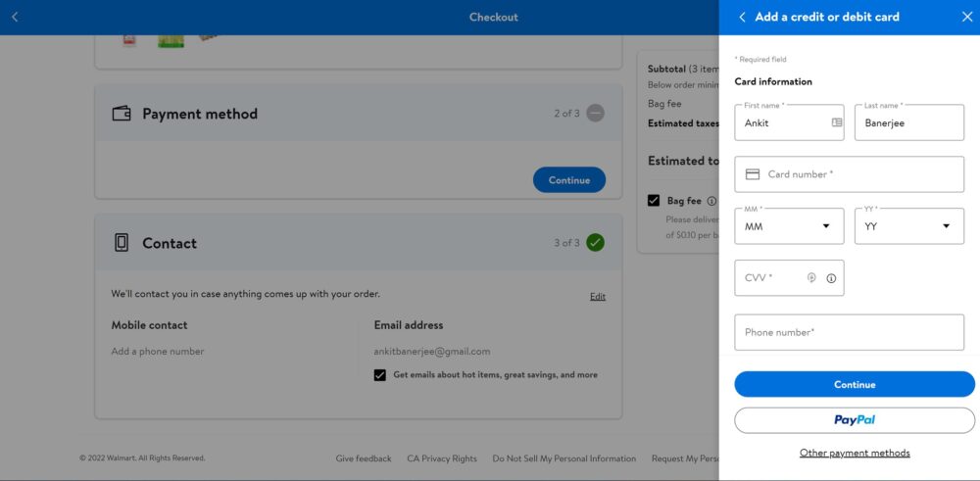Open Other payment methods link
Screen dimensions: 980x481
tap(854, 453)
